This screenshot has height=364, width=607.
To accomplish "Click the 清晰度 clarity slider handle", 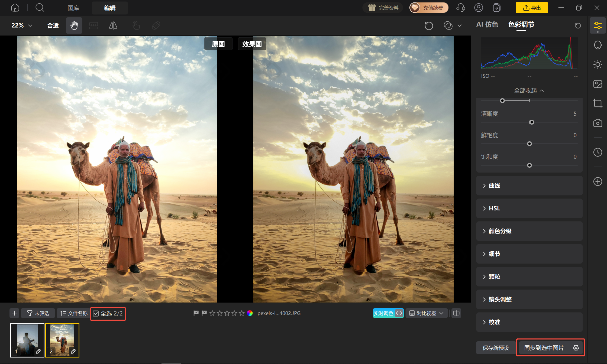I will [x=532, y=122].
